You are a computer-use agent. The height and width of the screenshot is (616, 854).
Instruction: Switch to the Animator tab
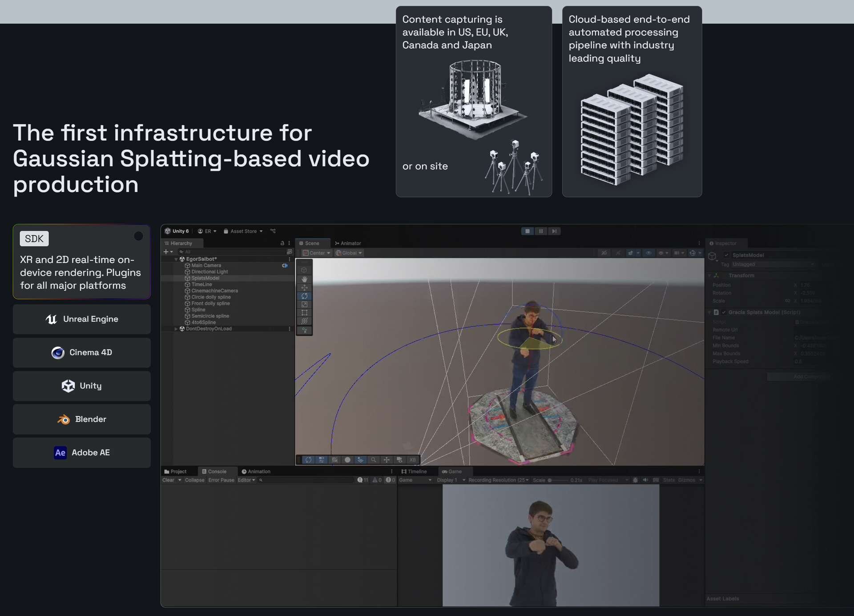point(348,243)
